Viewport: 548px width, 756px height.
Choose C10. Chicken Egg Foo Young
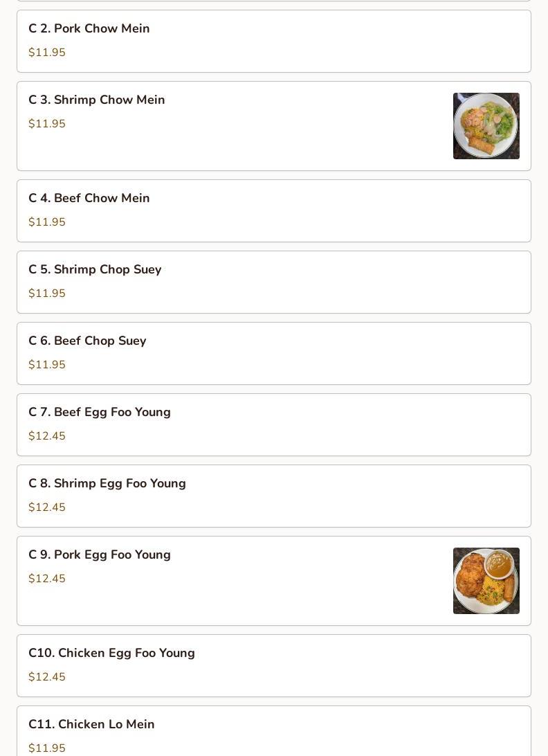pyautogui.click(x=274, y=666)
